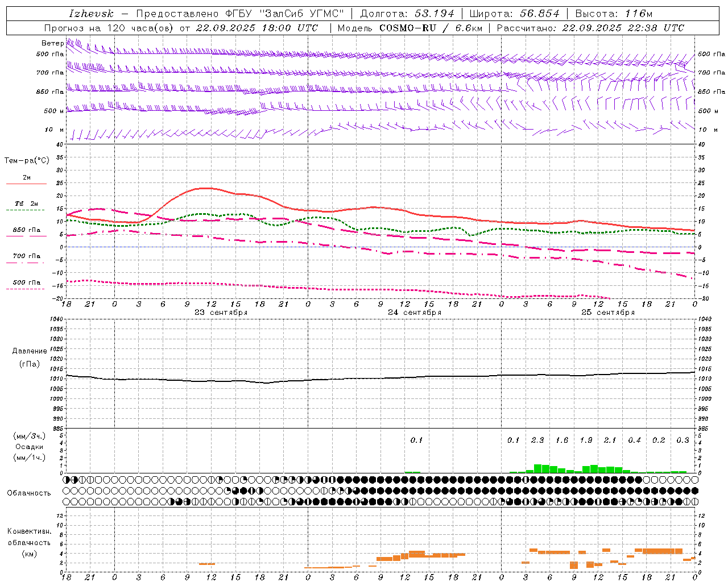Select the Осадки precipitation label

click(x=30, y=447)
